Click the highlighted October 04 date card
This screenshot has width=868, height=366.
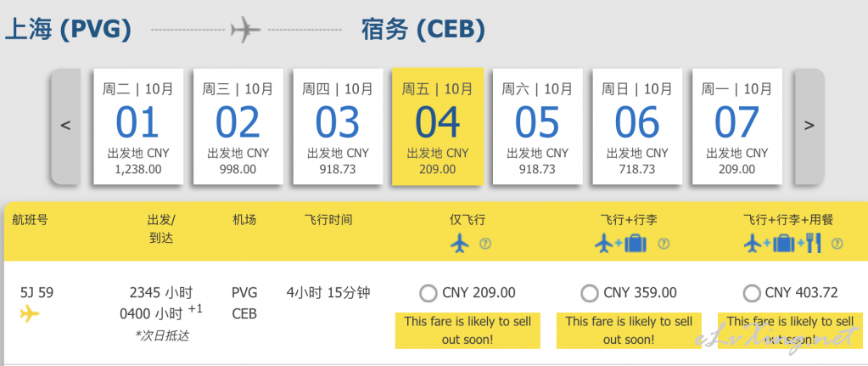[x=437, y=127]
